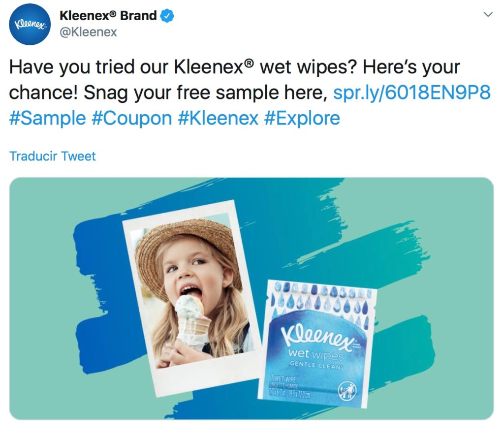This screenshot has height=440, width=504.
Task: Click the do-not-flush symbol on packet
Action: (x=346, y=391)
